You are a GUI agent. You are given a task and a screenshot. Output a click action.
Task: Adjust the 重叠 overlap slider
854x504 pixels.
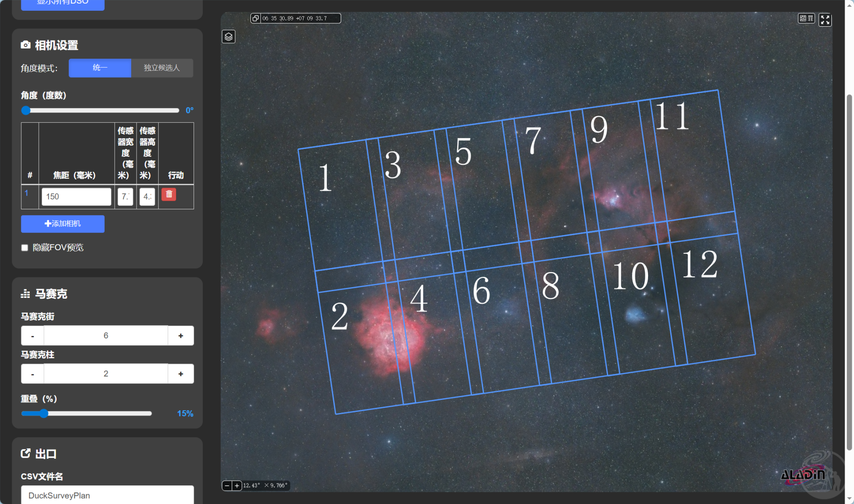coord(44,413)
